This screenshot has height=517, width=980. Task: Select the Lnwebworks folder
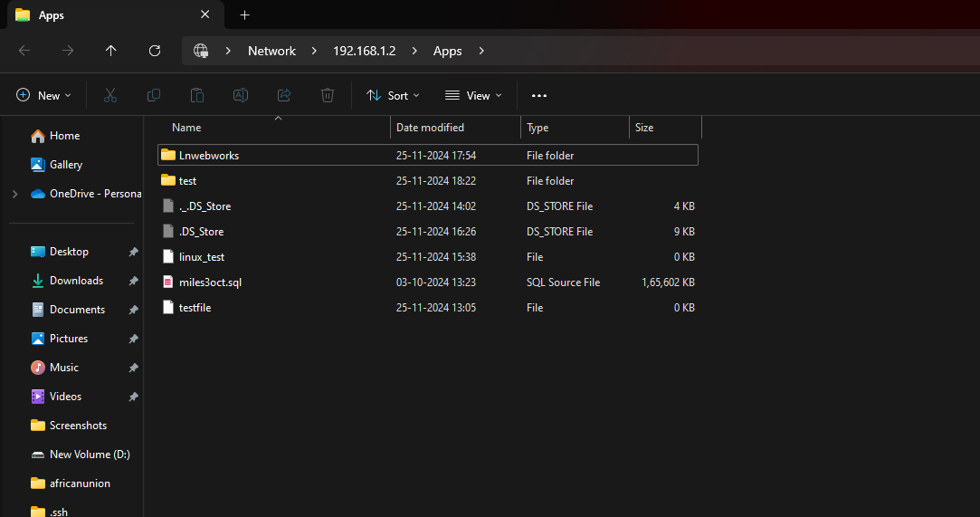(x=209, y=156)
